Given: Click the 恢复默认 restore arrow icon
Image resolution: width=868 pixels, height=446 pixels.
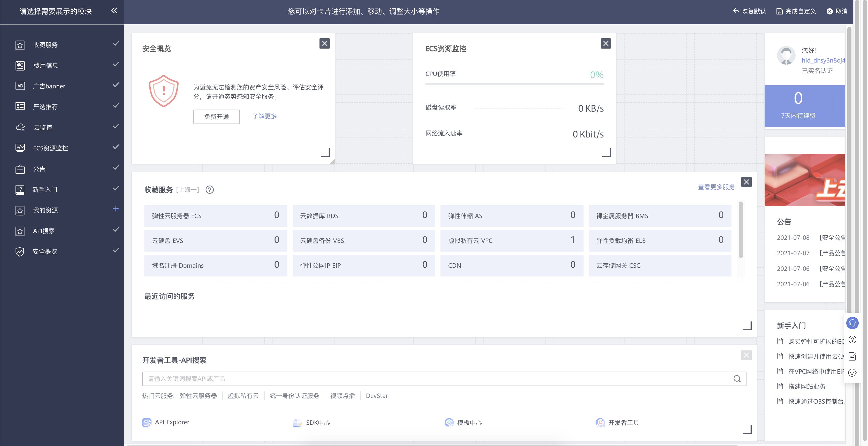Looking at the screenshot, I should click(736, 11).
